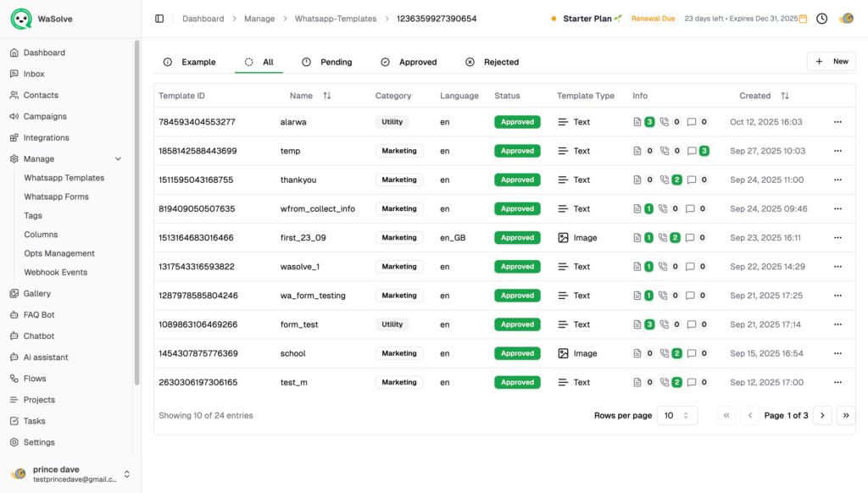Open Chatbot from the sidebar
The image size is (868, 493).
tap(39, 336)
